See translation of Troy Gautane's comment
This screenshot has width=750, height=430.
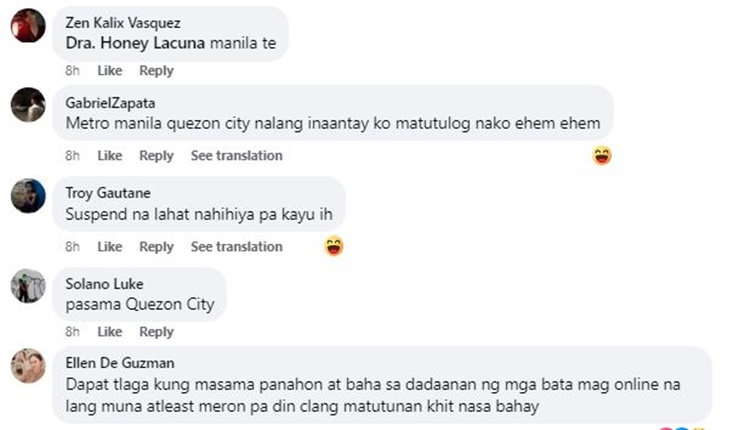coord(237,246)
